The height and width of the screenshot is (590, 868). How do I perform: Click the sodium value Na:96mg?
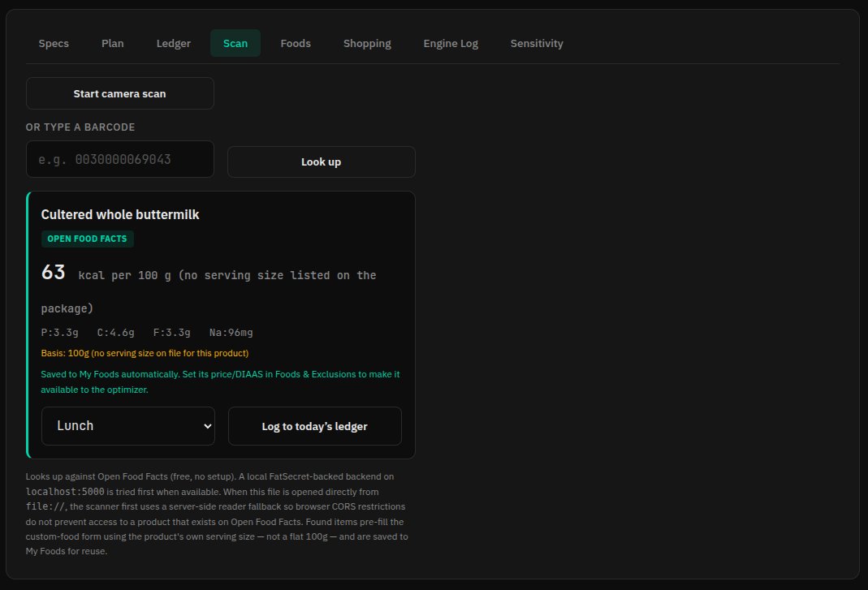[231, 333]
